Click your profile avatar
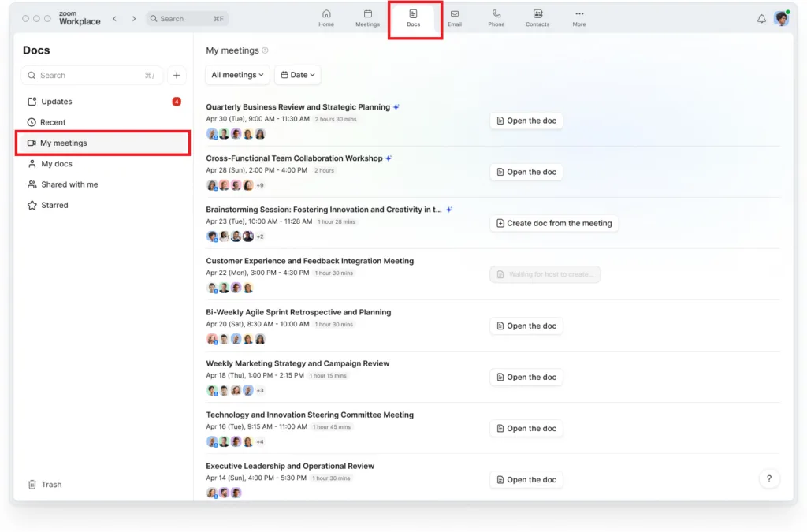 click(781, 17)
